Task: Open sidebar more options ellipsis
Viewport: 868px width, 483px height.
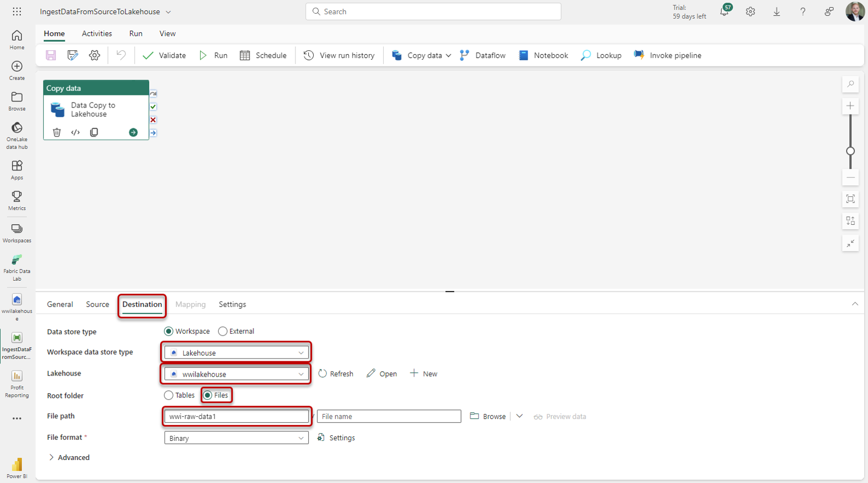Action: click(x=17, y=419)
